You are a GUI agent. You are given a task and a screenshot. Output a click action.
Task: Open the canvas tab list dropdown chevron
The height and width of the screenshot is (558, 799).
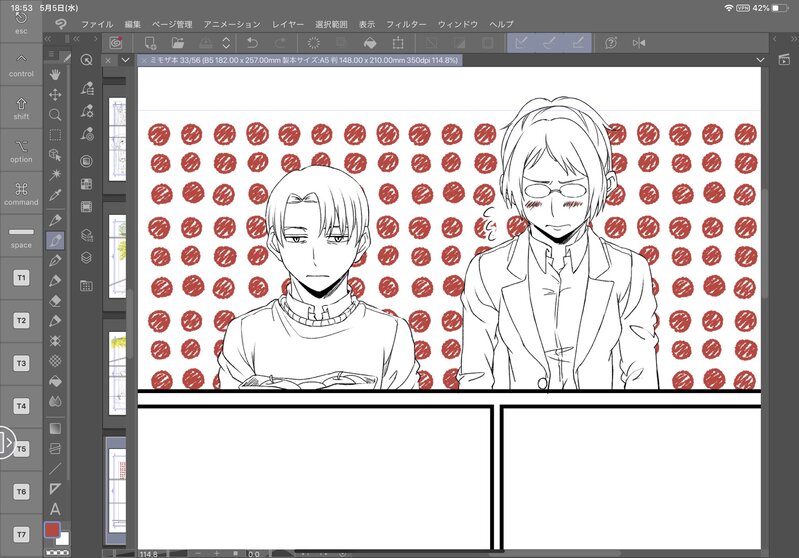click(x=760, y=60)
